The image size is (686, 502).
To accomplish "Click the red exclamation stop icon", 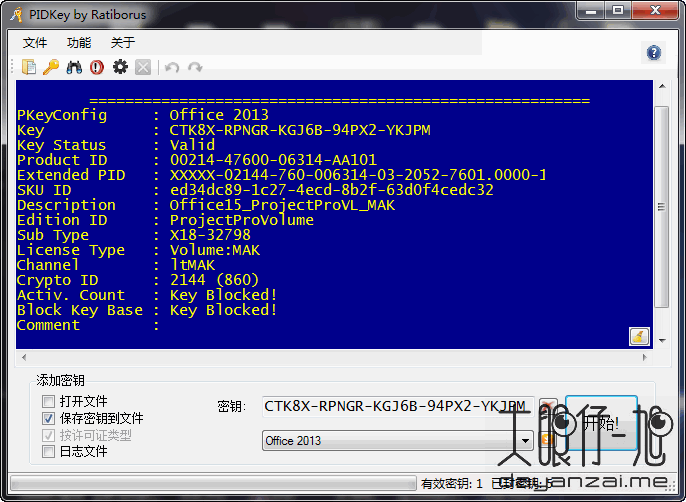I will [x=97, y=67].
